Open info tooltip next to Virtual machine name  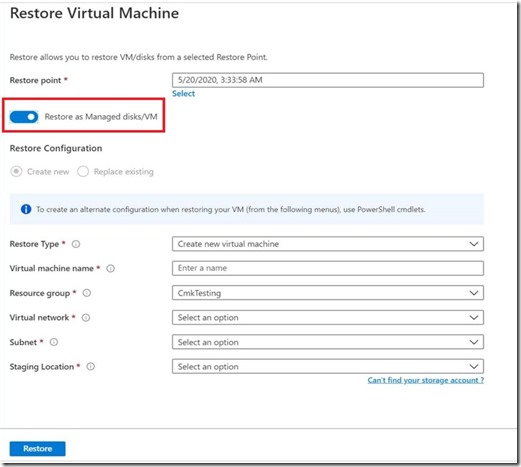pos(111,268)
